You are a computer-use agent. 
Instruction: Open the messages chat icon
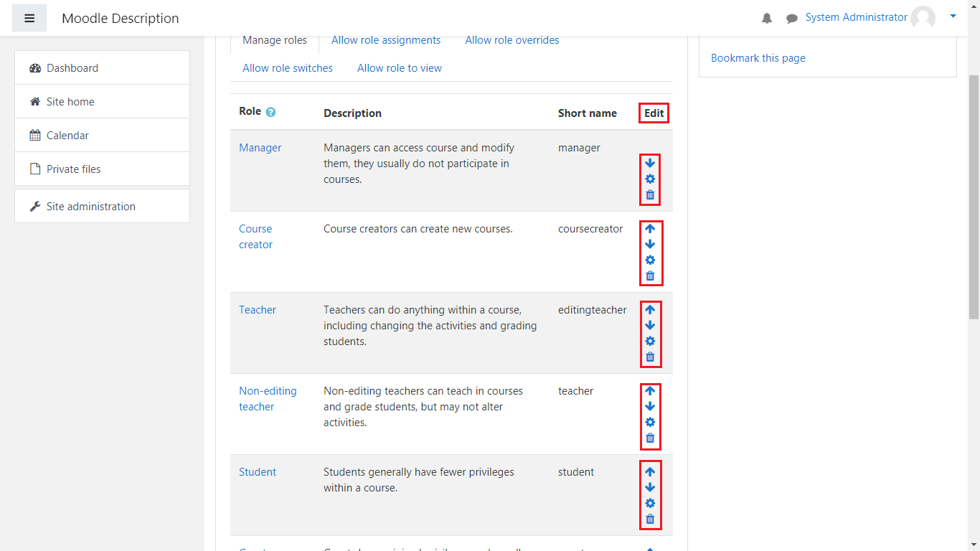[x=792, y=19]
